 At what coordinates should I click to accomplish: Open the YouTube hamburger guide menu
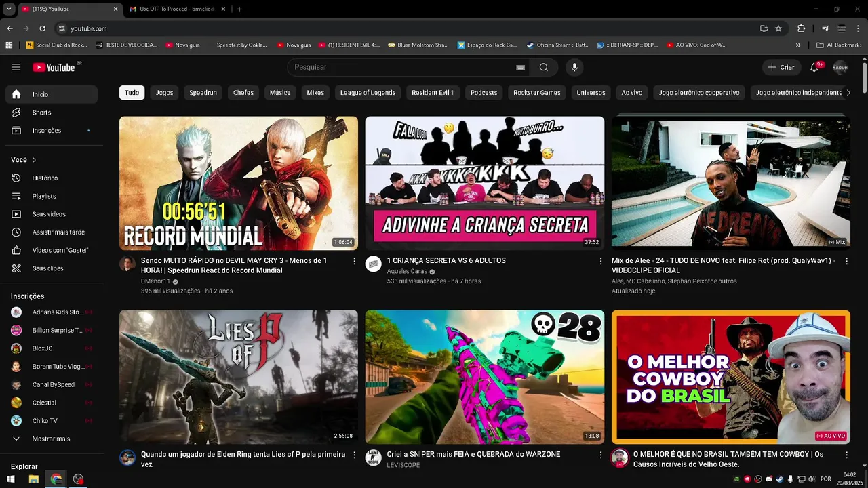point(16,67)
